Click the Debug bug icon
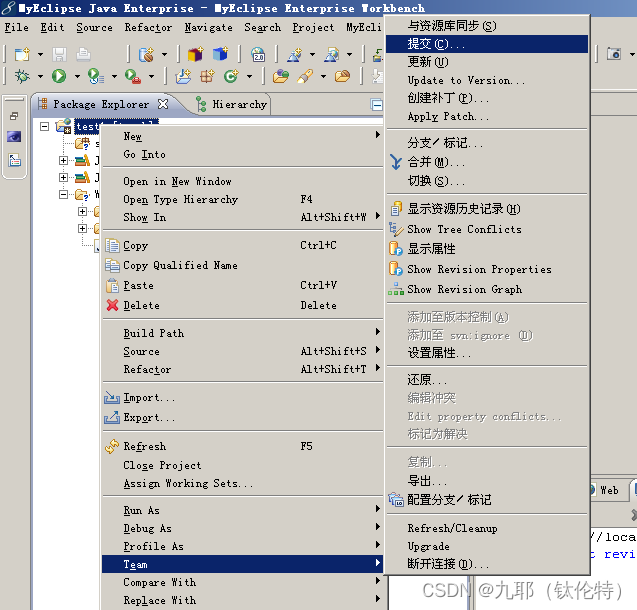The height and width of the screenshot is (610, 637). [x=22, y=76]
